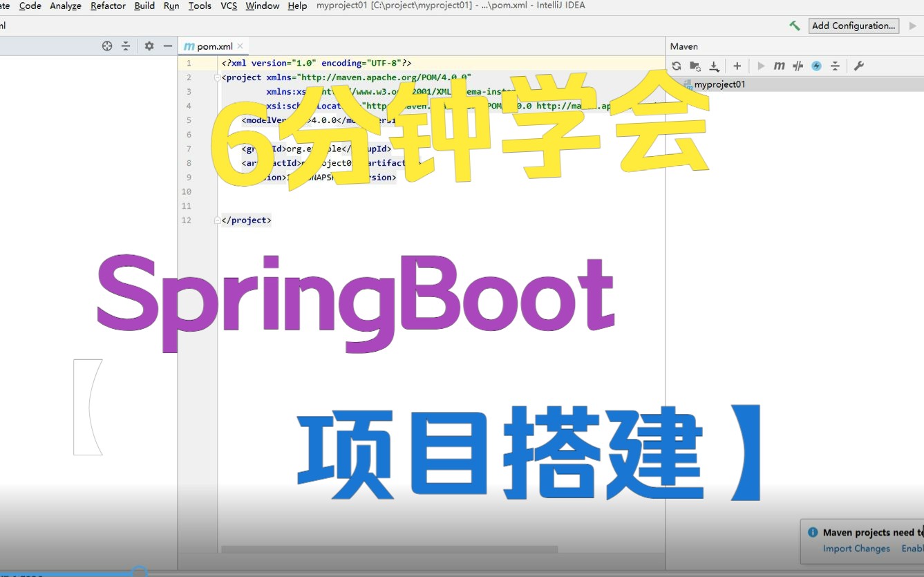This screenshot has width=924, height=577.
Task: Collapse all in Maven tool window
Action: click(x=835, y=66)
